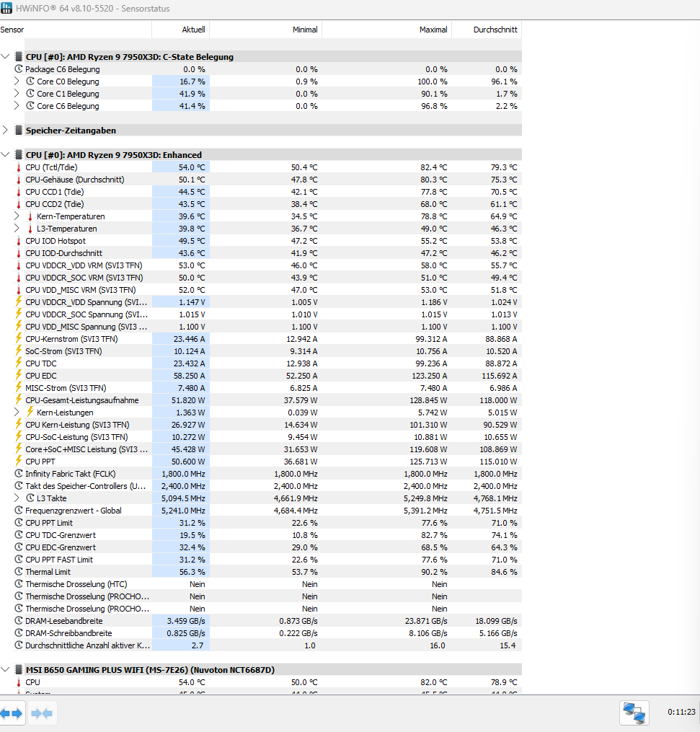Viewport: 700px width, 732px height.
Task: Click the chip icon of C-State Belegung group
Action: coord(19,56)
